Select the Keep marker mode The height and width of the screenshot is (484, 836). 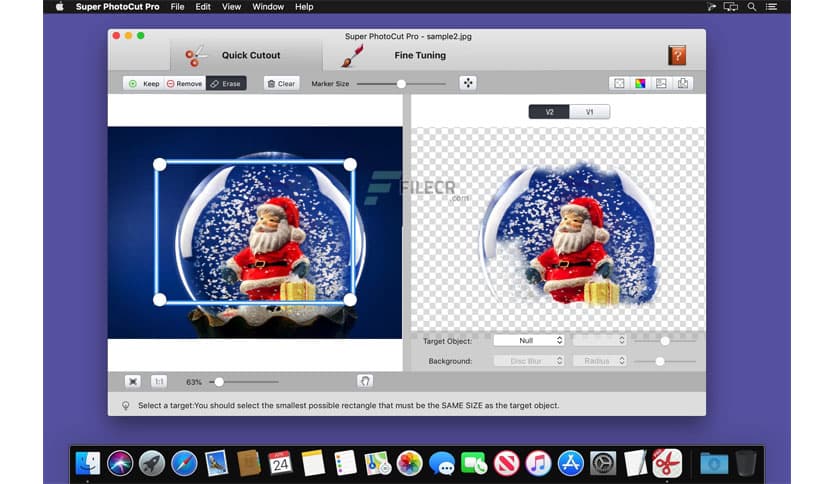coord(144,84)
